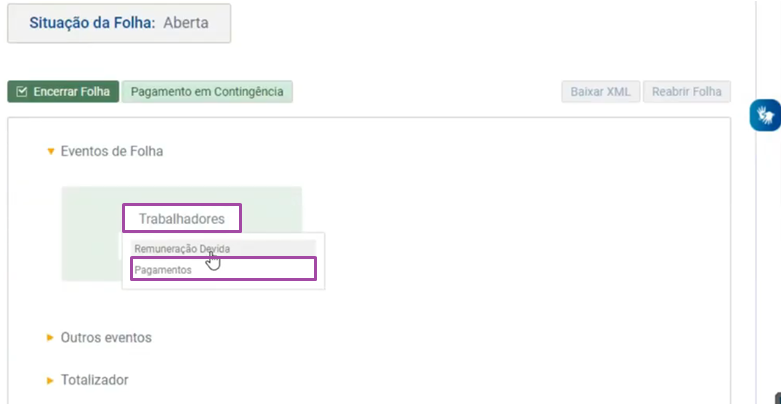Click the Baixar XML button
Screen dimensions: 782x414
click(600, 92)
